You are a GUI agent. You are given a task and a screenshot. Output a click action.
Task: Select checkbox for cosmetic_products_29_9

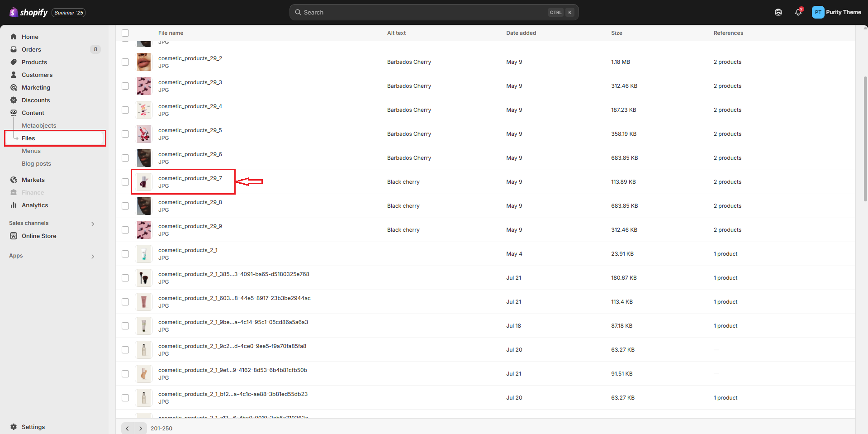coord(125,230)
